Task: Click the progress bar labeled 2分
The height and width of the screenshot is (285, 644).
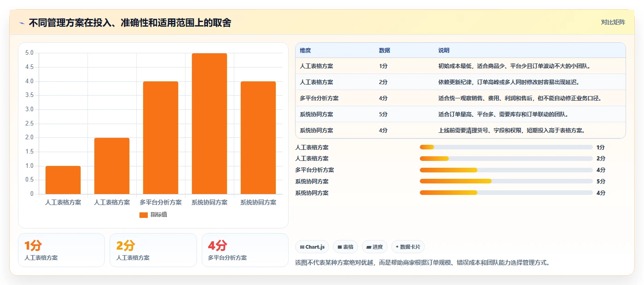Action: click(506, 159)
